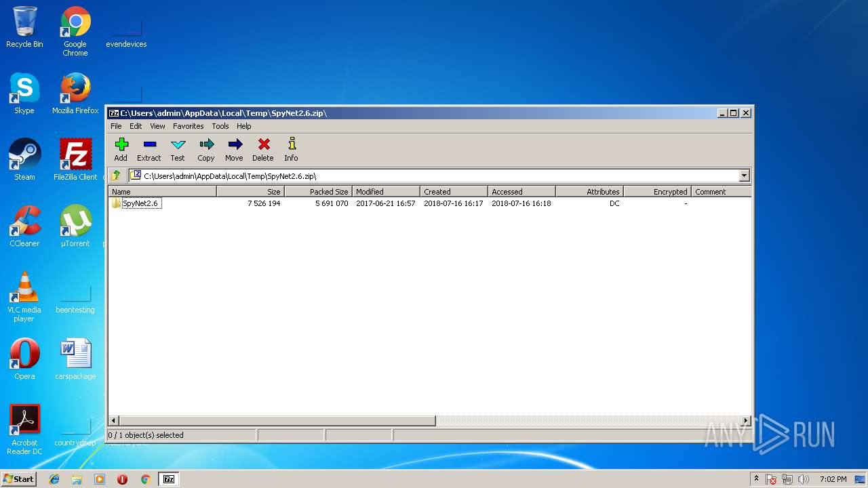This screenshot has width=868, height=488.
Task: Click the horizontal scrollbar right arrow
Action: (x=746, y=421)
